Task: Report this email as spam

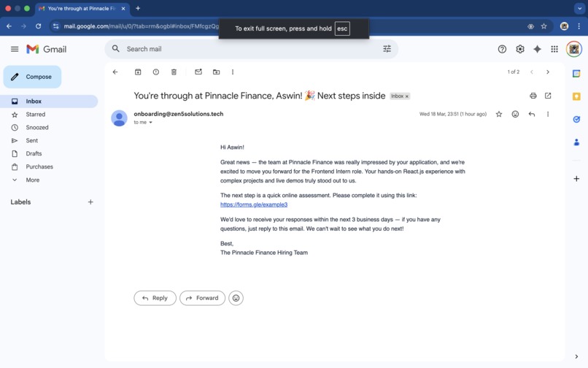Action: 156,72
